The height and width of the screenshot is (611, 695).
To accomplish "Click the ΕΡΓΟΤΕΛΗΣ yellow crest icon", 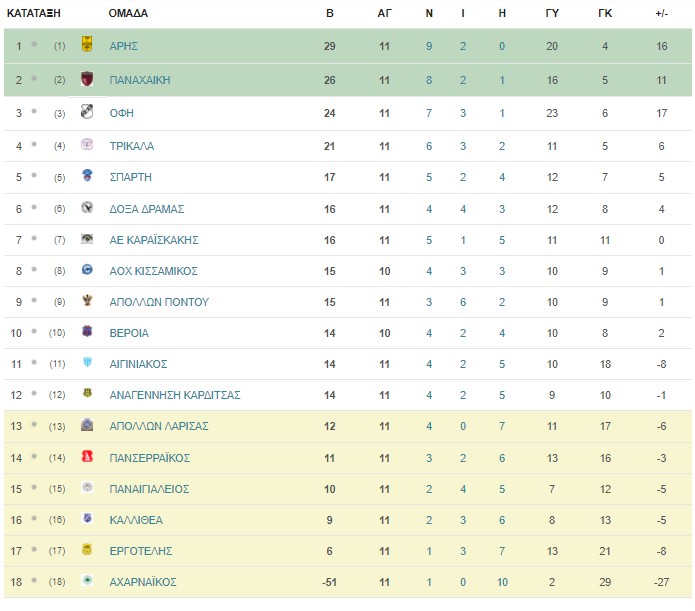I will click(x=87, y=549).
